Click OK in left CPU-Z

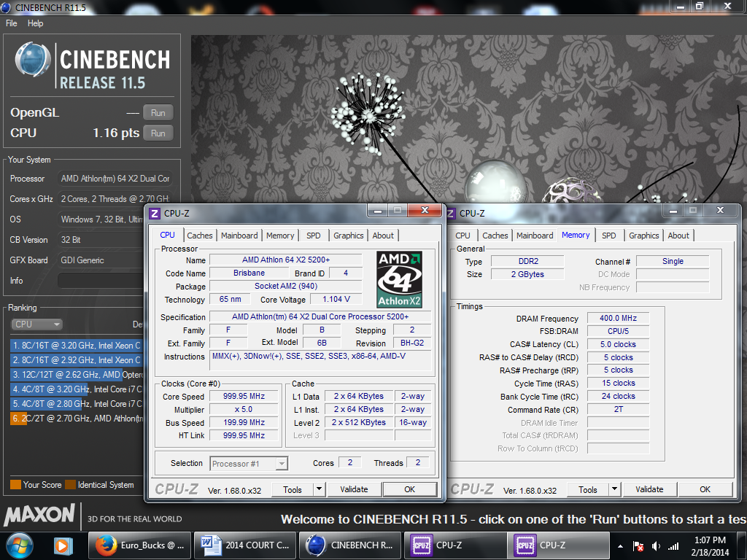410,489
